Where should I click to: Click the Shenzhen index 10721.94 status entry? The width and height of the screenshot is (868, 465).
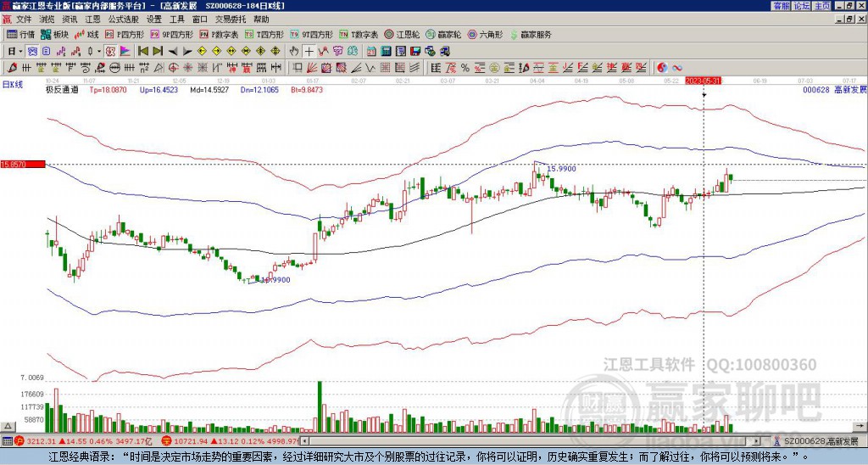230,441
